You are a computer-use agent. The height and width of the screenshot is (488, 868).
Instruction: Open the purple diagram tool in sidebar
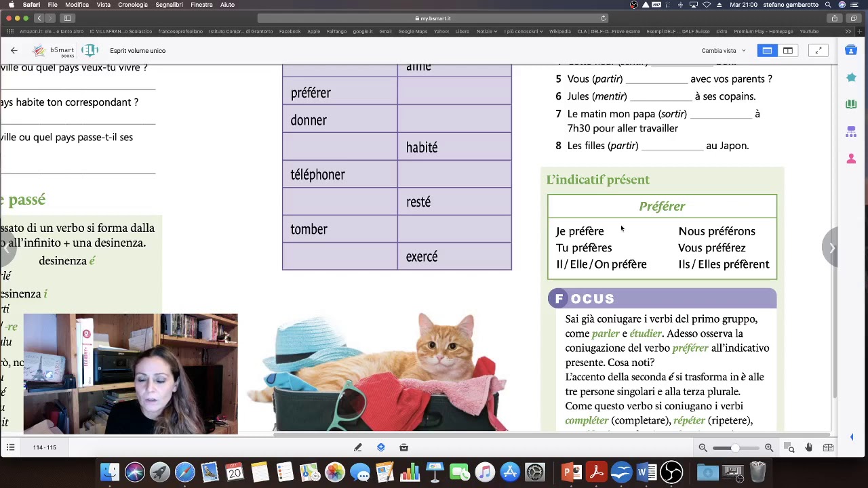(851, 131)
